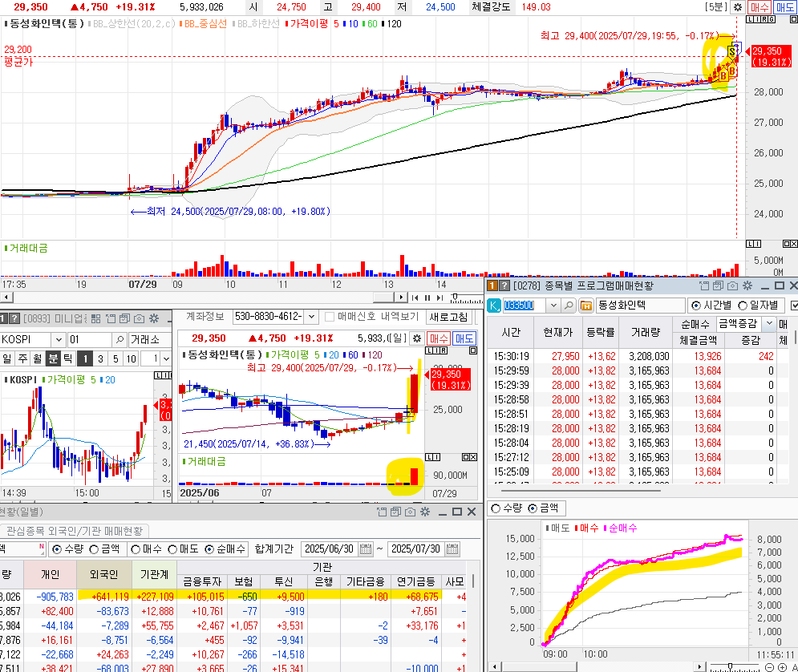Toggle 매매신호 내역보기 checkbox
The height and width of the screenshot is (672, 798).
click(x=330, y=317)
